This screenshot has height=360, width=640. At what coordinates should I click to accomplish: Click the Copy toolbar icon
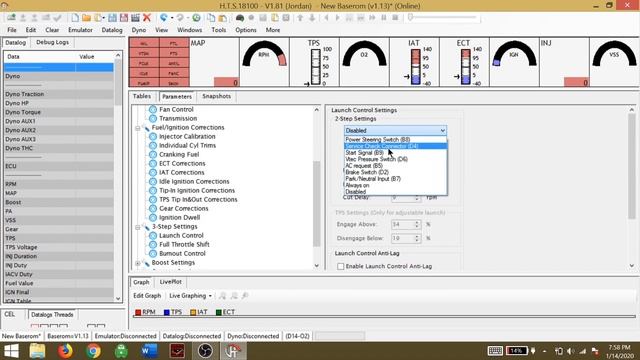(211, 18)
